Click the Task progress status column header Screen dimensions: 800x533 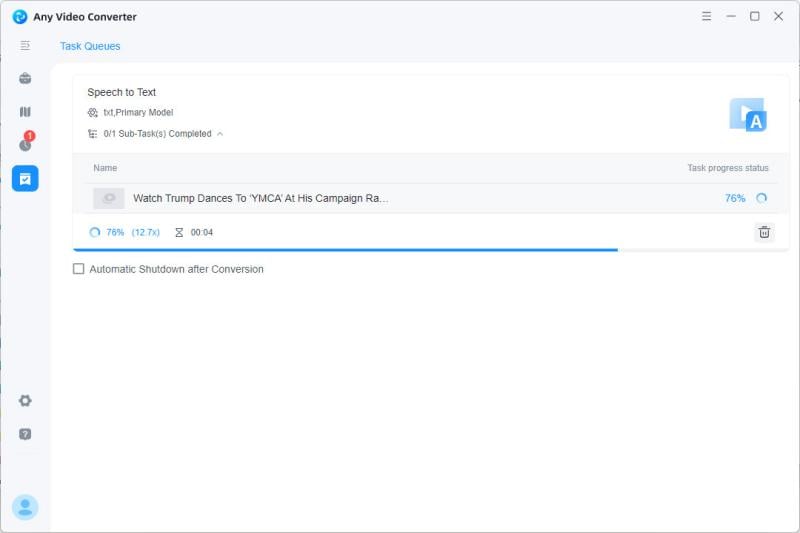pyautogui.click(x=728, y=168)
